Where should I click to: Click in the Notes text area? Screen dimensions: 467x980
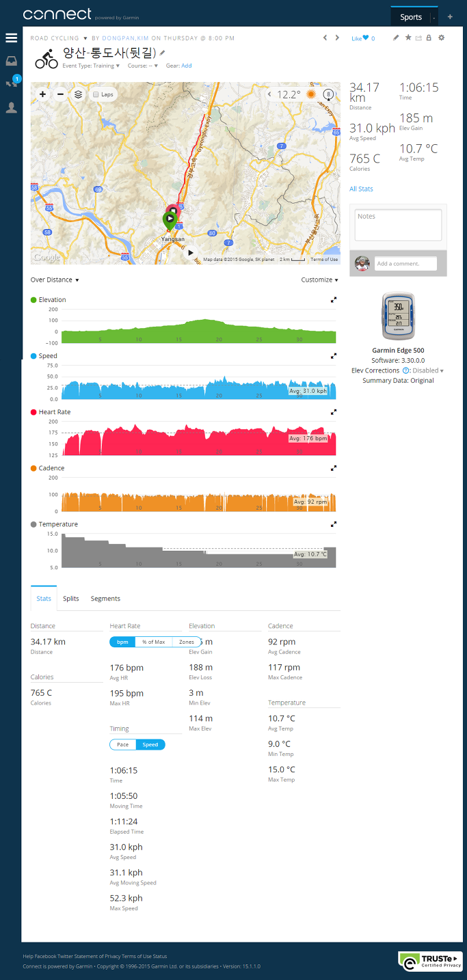click(x=398, y=225)
